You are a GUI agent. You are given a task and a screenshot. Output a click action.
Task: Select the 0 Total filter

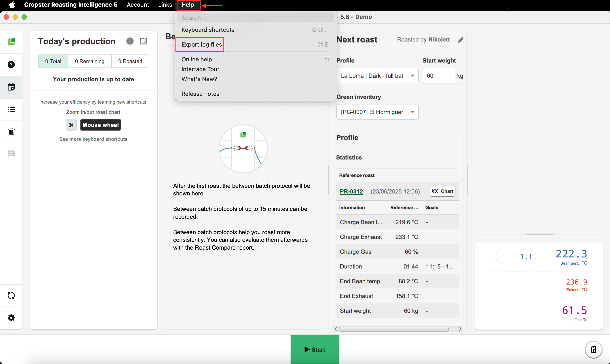[x=53, y=61]
